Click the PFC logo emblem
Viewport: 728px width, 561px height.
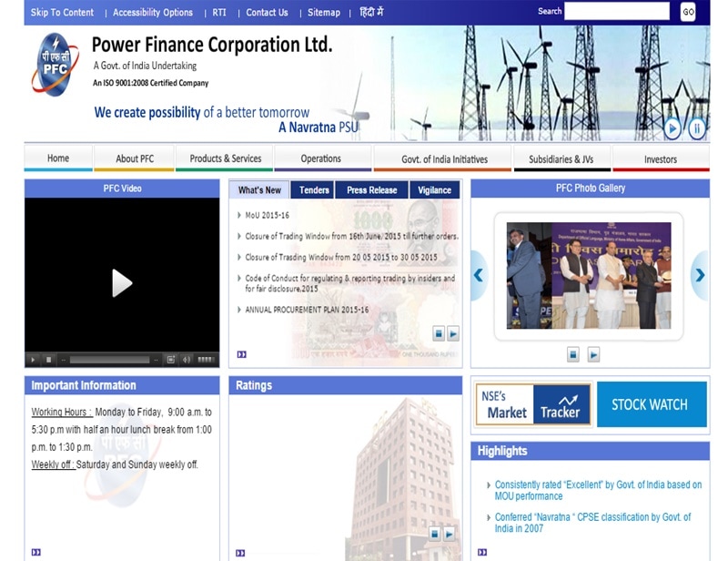tap(55, 62)
